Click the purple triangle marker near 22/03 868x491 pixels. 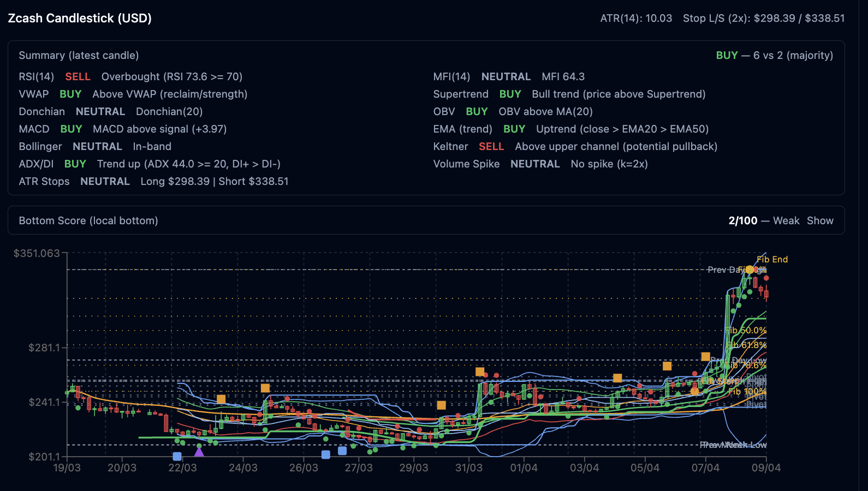199,452
